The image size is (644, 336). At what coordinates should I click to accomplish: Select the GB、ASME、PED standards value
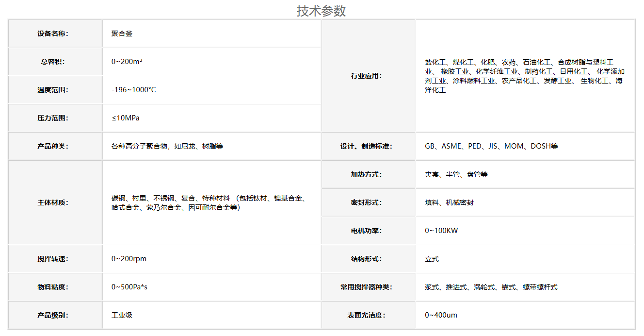point(491,146)
